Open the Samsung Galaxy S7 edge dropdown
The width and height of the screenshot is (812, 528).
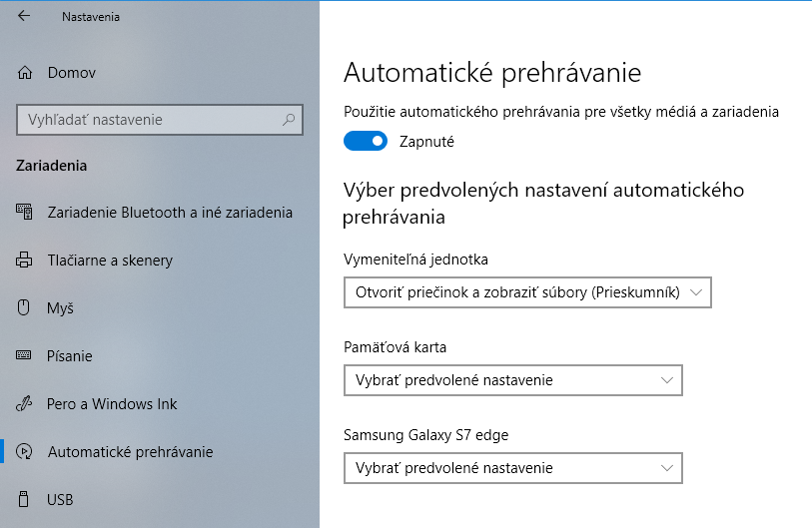(512, 468)
